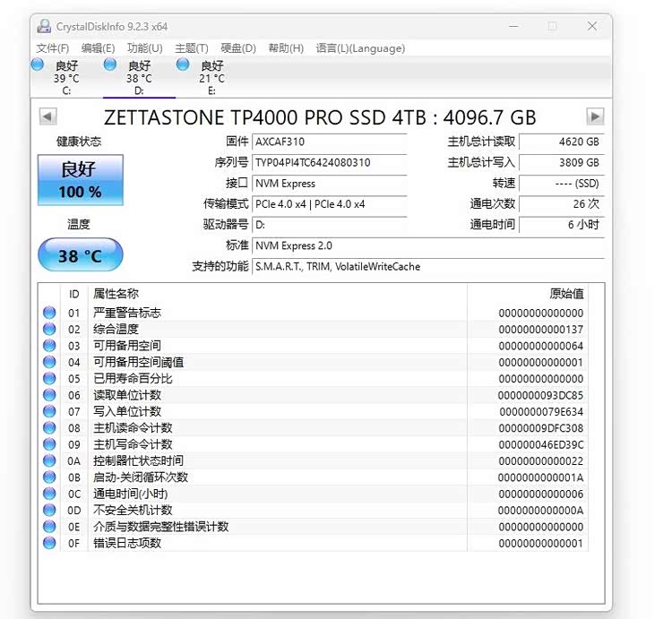Image resolution: width=672 pixels, height=619 pixels.
Task: Click the next disk right arrow button
Action: point(595,116)
